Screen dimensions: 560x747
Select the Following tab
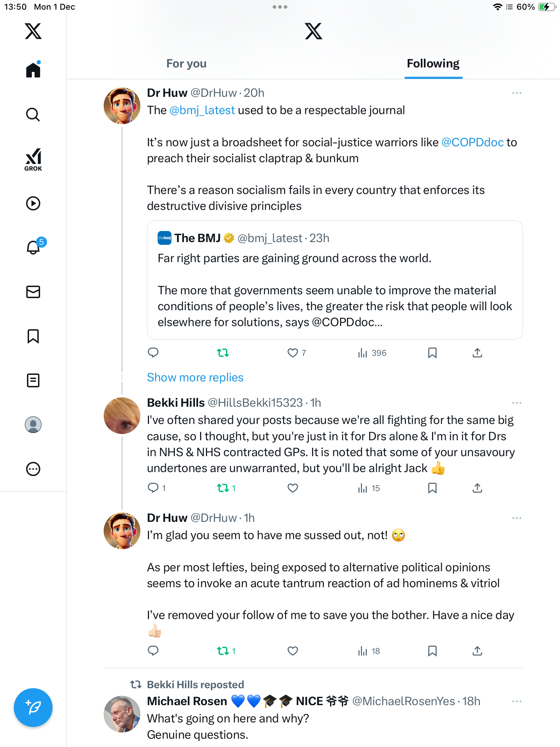click(x=433, y=64)
